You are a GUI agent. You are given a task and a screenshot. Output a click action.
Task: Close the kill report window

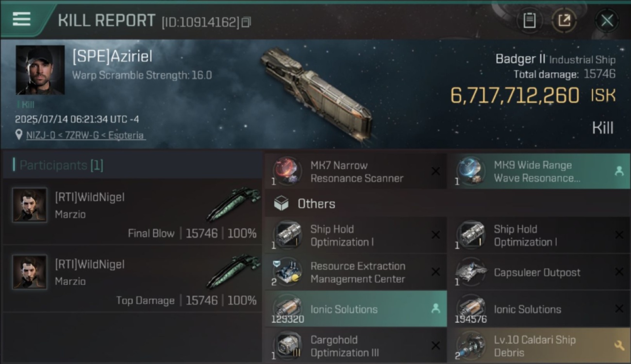coord(607,21)
